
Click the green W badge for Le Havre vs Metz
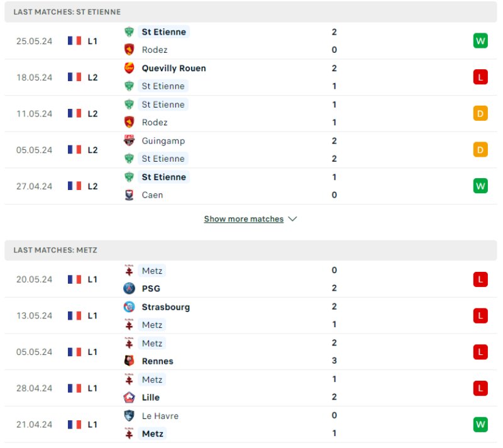480,425
